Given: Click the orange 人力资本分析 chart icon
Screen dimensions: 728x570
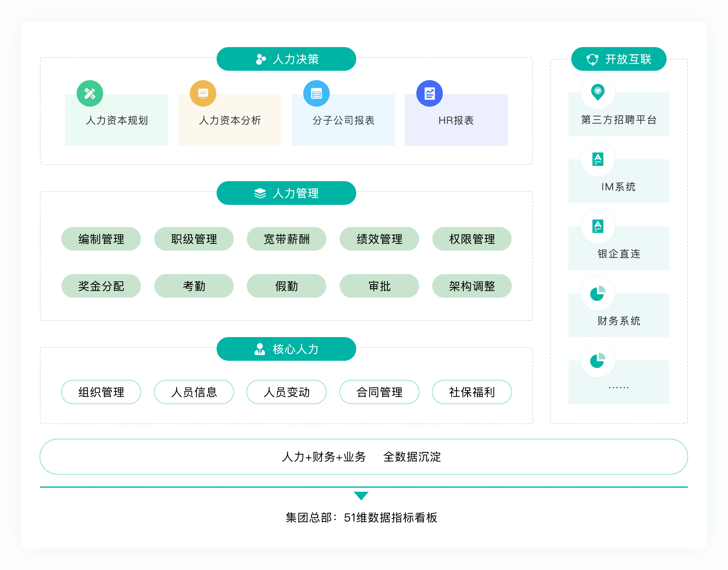Looking at the screenshot, I should (x=203, y=94).
